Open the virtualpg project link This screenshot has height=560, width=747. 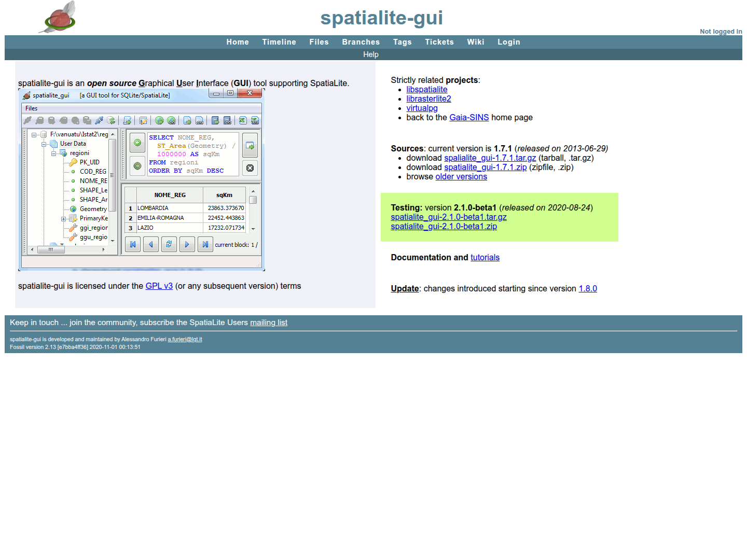422,108
